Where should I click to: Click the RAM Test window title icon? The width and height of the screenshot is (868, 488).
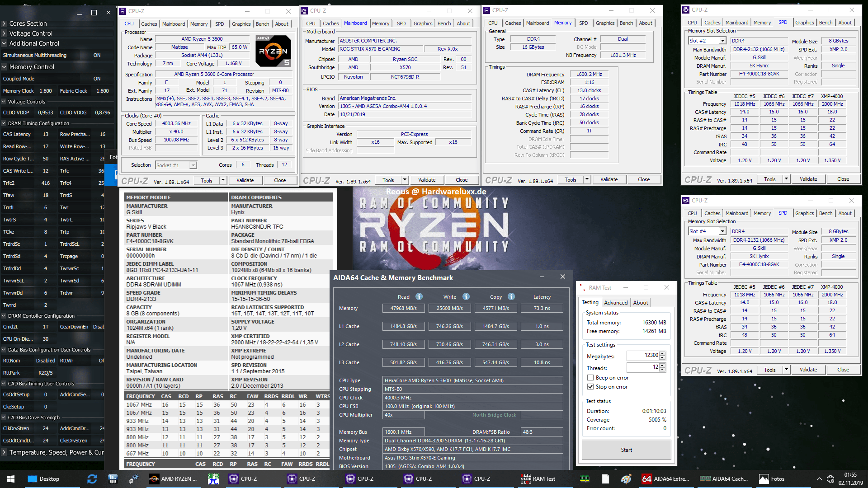pos(583,287)
